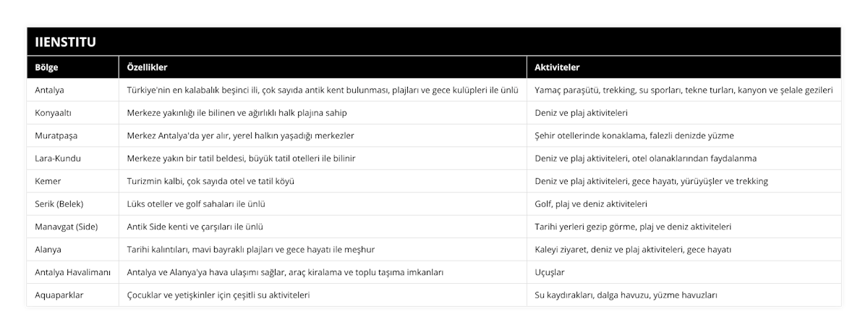Select the Aktiviteler column header

684,67
